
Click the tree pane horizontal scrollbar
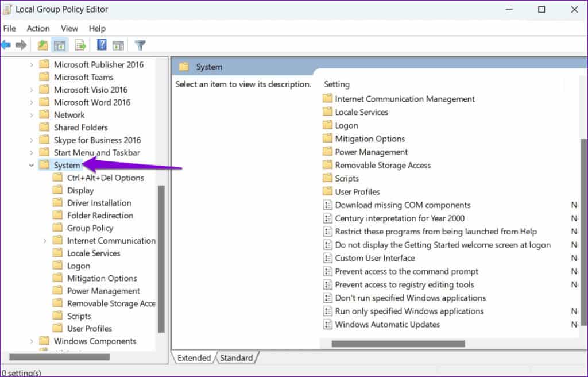pyautogui.click(x=60, y=357)
